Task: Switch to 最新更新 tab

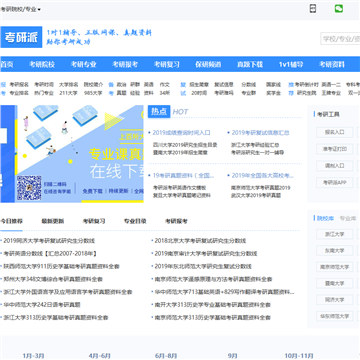Action: (x=53, y=221)
